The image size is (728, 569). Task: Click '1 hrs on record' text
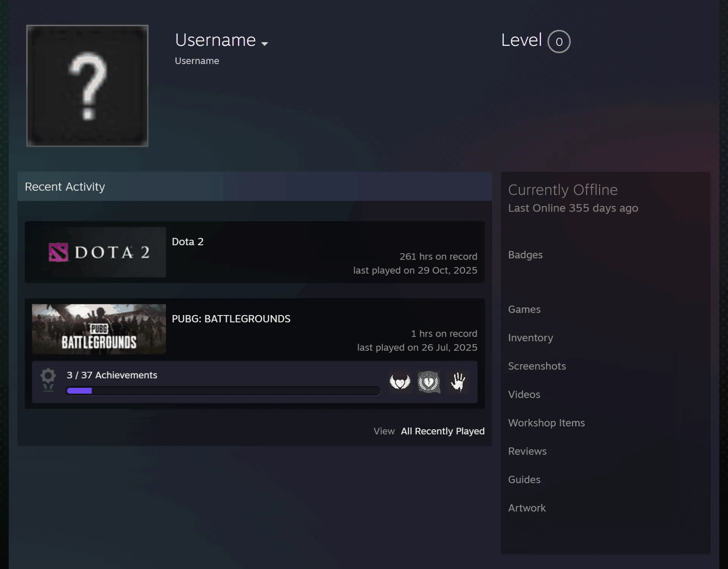coord(444,334)
